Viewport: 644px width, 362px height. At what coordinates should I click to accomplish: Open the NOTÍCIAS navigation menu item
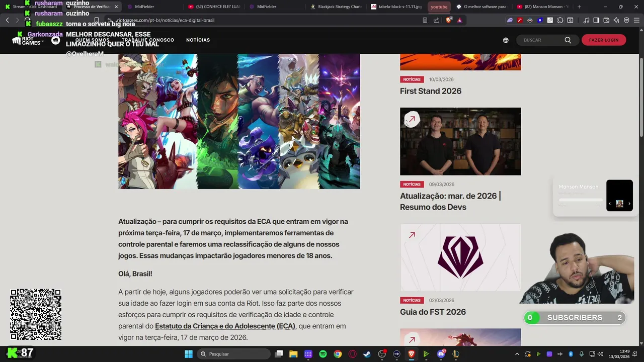(198, 40)
